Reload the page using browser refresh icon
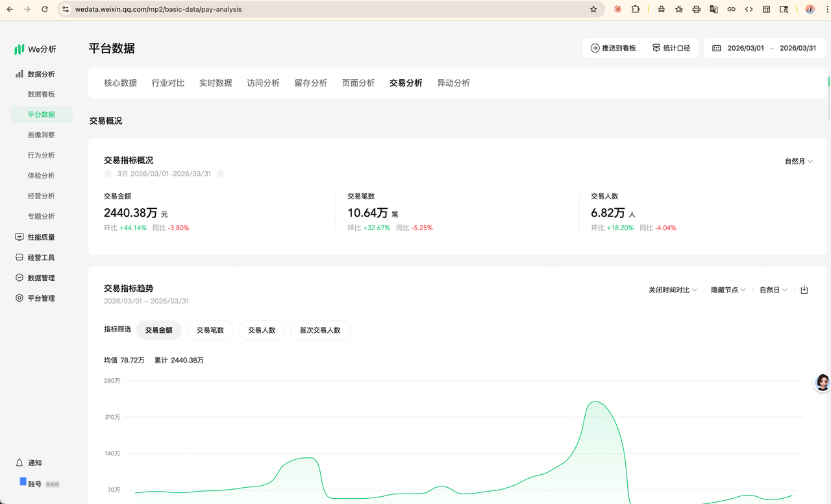This screenshot has height=504, width=831. click(x=44, y=9)
